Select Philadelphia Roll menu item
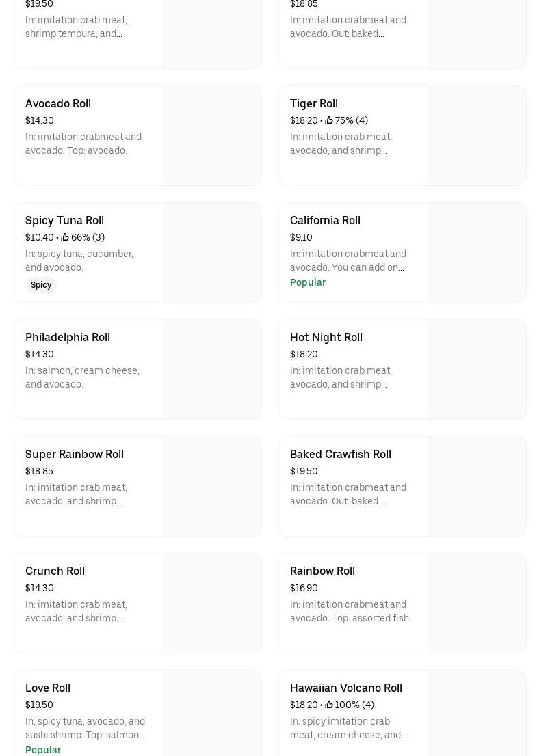This screenshot has height=756, width=550. point(68,337)
